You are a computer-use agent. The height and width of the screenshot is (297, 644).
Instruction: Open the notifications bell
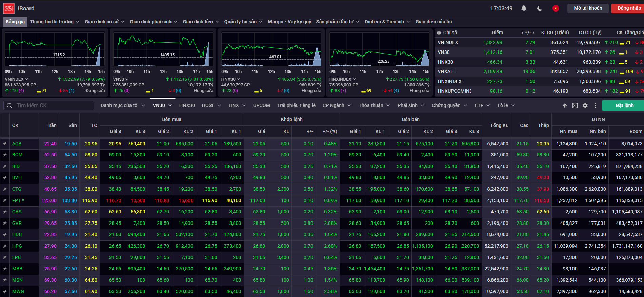[524, 8]
